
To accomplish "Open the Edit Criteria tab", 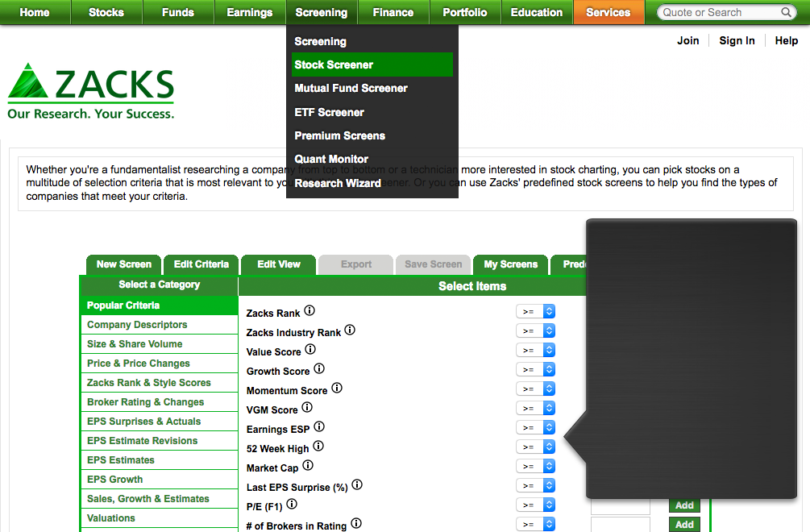I will click(201, 264).
